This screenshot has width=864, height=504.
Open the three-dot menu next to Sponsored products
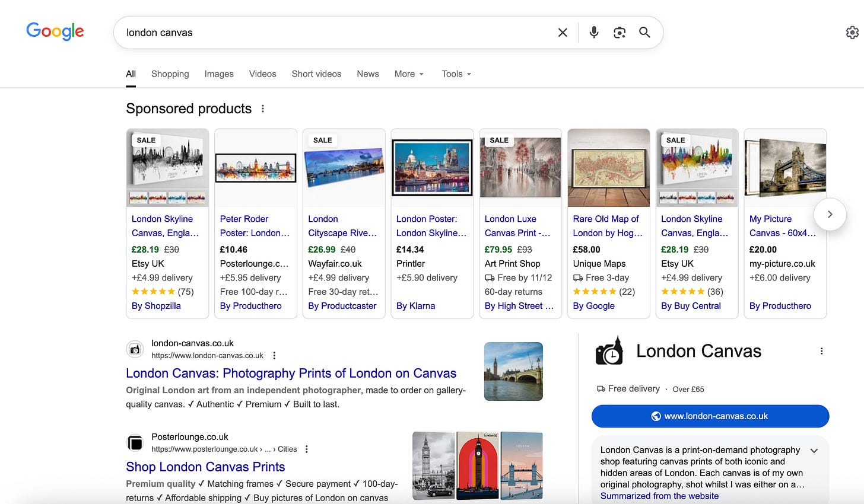tap(263, 109)
